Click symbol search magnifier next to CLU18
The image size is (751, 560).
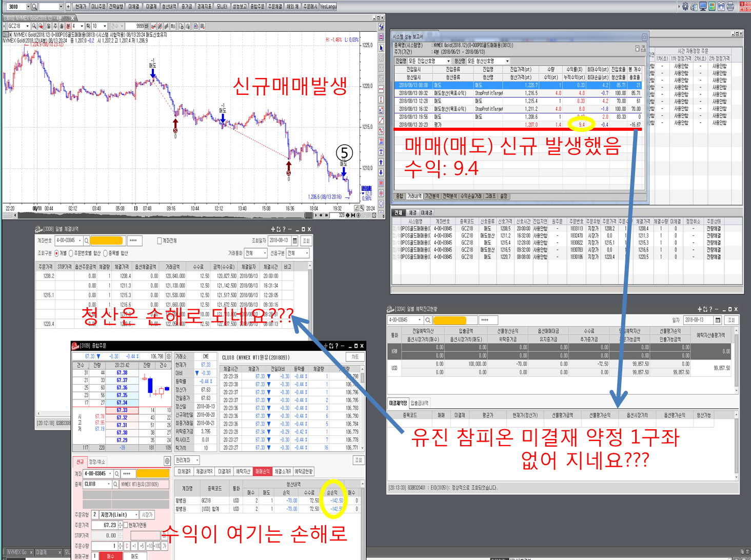tap(115, 484)
